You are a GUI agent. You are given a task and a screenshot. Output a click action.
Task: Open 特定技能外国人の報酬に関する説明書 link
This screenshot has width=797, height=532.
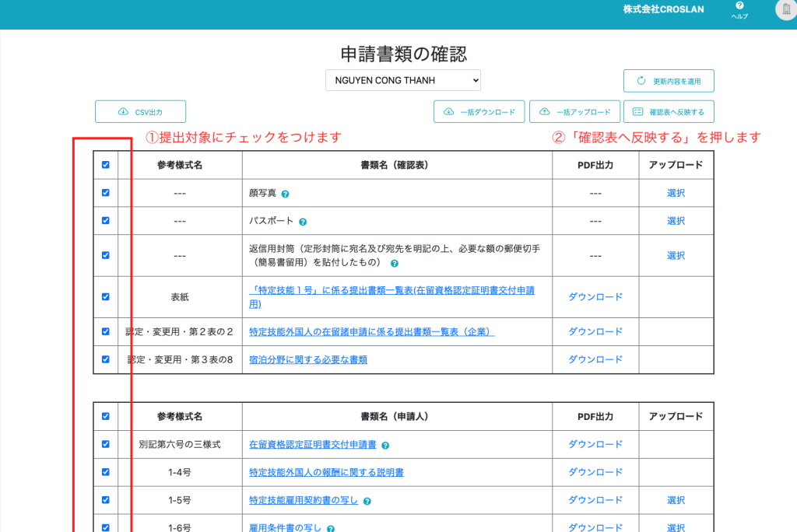click(326, 473)
